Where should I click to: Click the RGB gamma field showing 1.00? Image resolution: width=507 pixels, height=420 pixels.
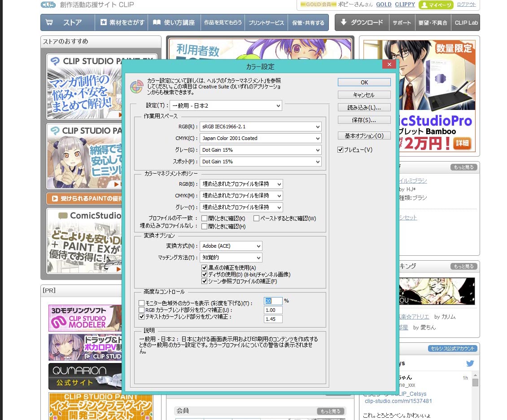[273, 310]
